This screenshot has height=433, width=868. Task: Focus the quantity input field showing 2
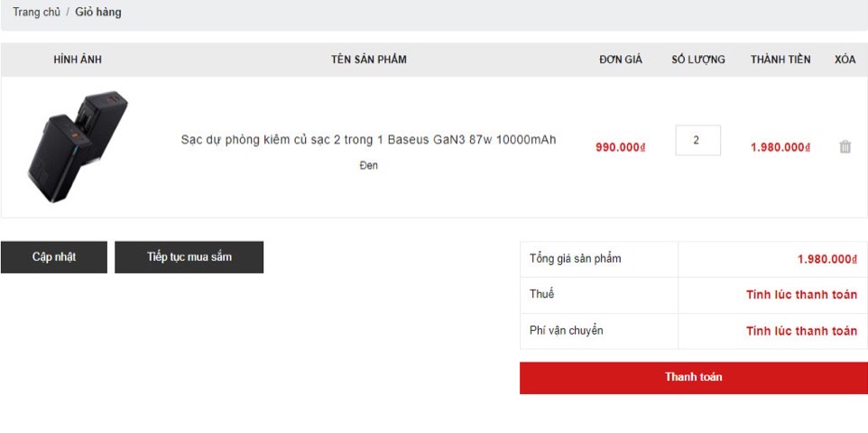[697, 141]
